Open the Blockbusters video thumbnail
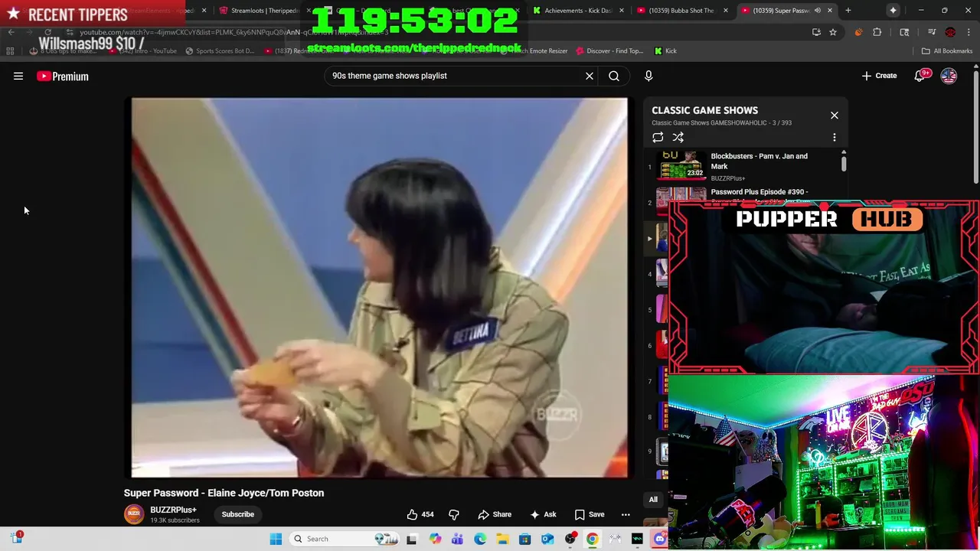This screenshot has width=980, height=551. point(682,165)
